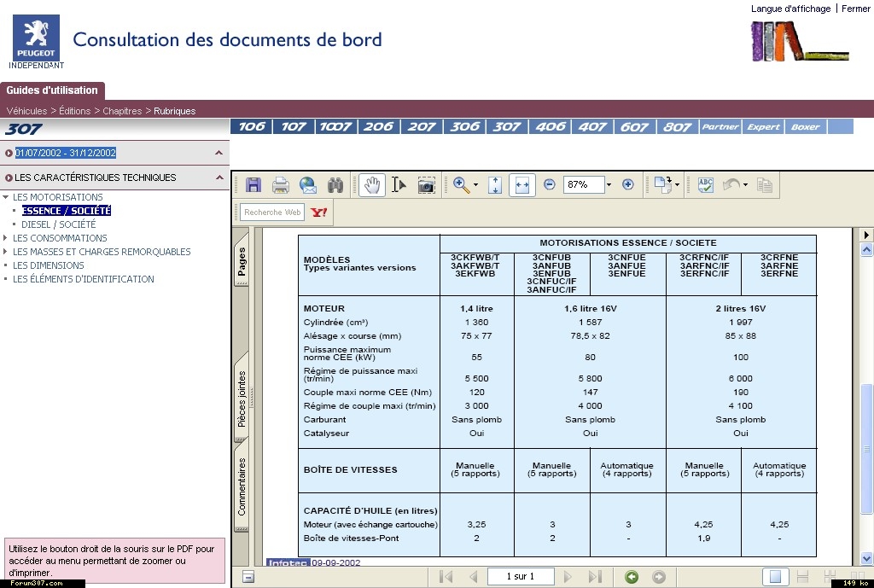Click the Peugeot logo

(36, 38)
